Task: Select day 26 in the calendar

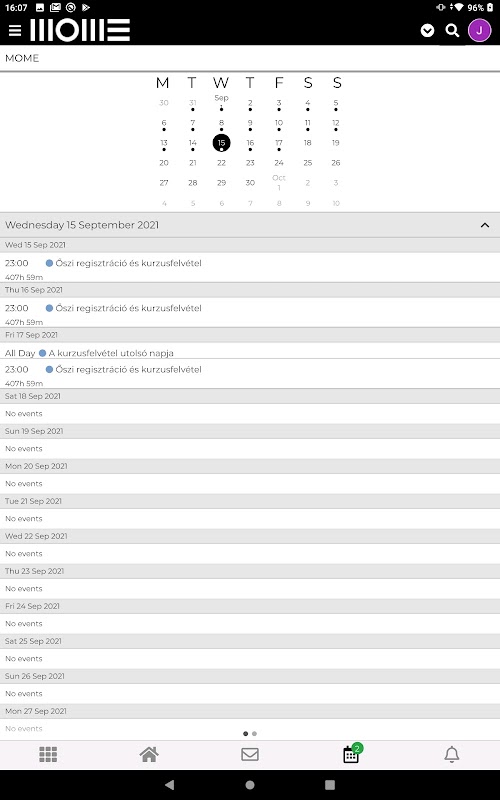Action: point(336,163)
